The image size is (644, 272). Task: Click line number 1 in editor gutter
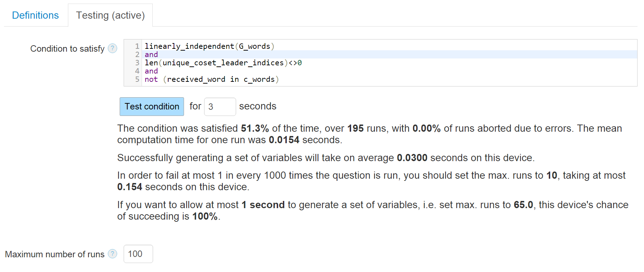137,46
